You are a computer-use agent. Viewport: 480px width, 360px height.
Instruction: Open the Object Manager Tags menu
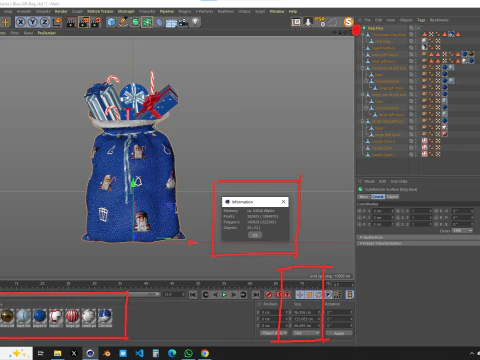coord(421,20)
